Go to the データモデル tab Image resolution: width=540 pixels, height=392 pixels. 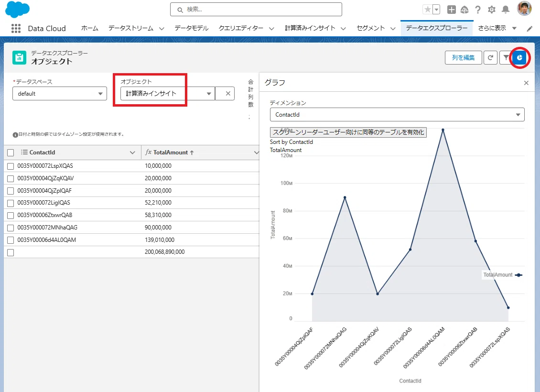(x=192, y=28)
